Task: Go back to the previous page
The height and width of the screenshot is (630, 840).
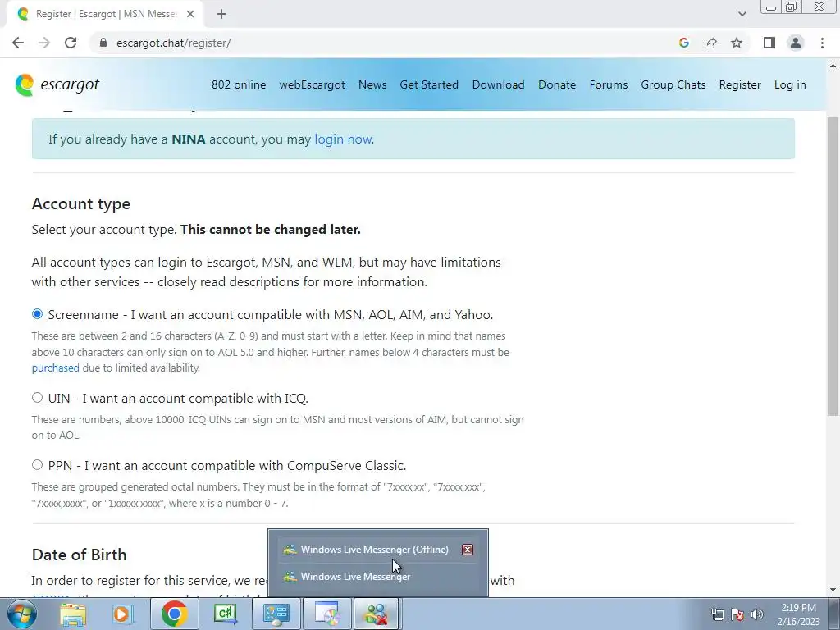Action: (x=18, y=43)
